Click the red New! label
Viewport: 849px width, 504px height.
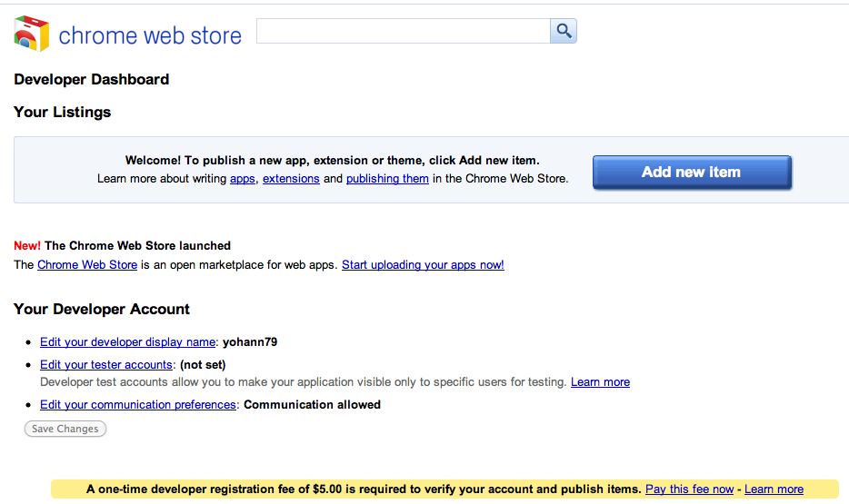point(27,245)
